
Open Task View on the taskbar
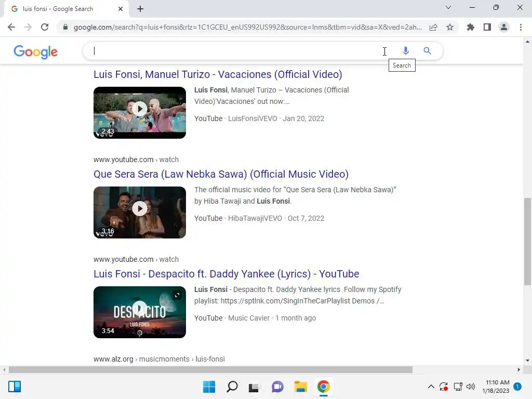coord(254,387)
